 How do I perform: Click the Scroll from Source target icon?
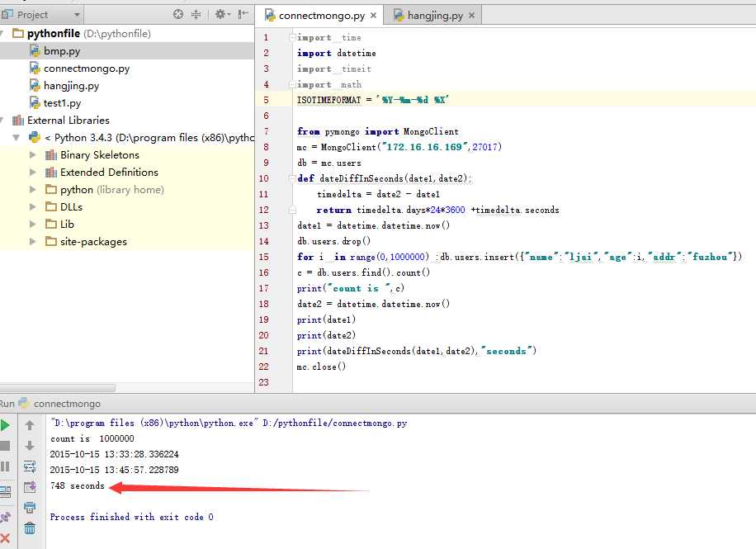coord(178,15)
